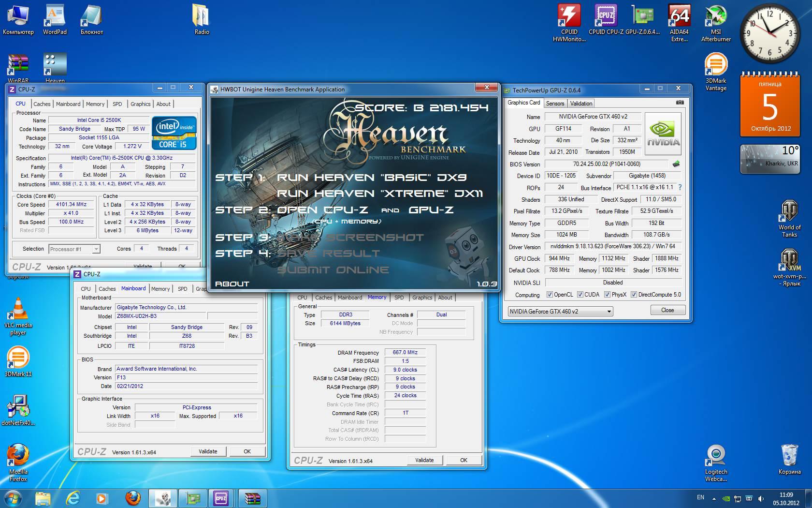Switch to Validation tab in GPU-Z
The image size is (812, 508).
point(581,104)
